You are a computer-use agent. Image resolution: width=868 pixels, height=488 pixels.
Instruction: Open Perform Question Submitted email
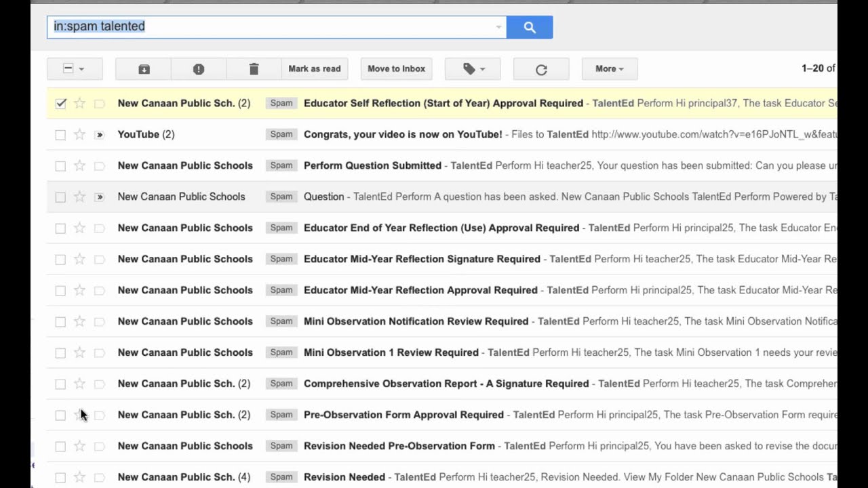pyautogui.click(x=372, y=165)
